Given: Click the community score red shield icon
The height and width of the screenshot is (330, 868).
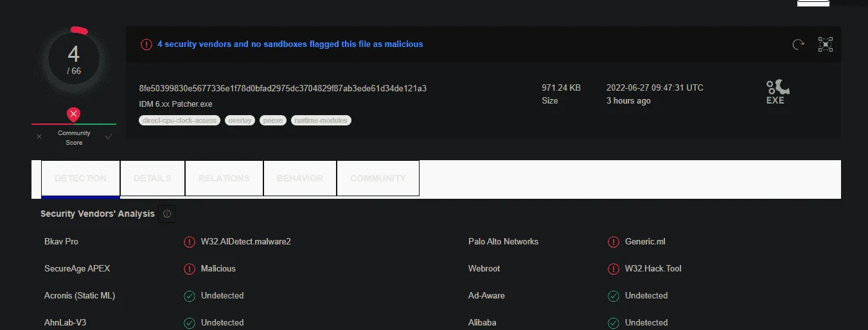Looking at the screenshot, I should click(x=74, y=115).
